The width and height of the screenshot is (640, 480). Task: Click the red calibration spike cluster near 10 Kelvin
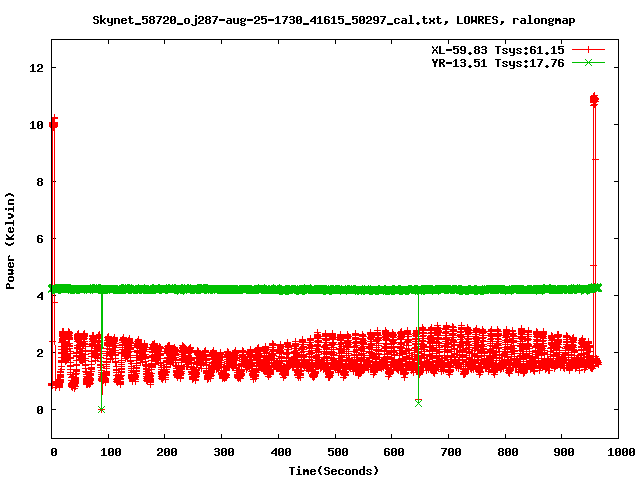tap(53, 123)
